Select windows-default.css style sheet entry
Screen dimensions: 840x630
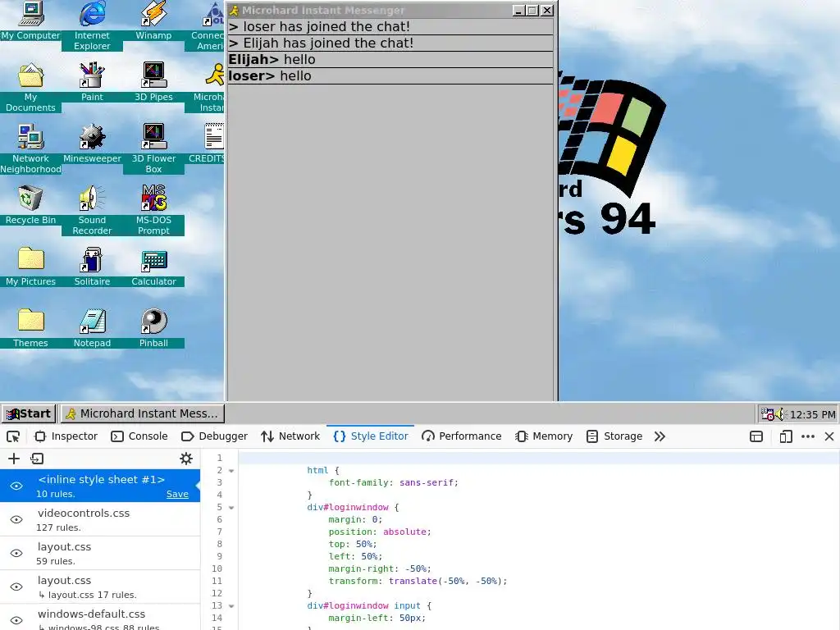pos(100,618)
